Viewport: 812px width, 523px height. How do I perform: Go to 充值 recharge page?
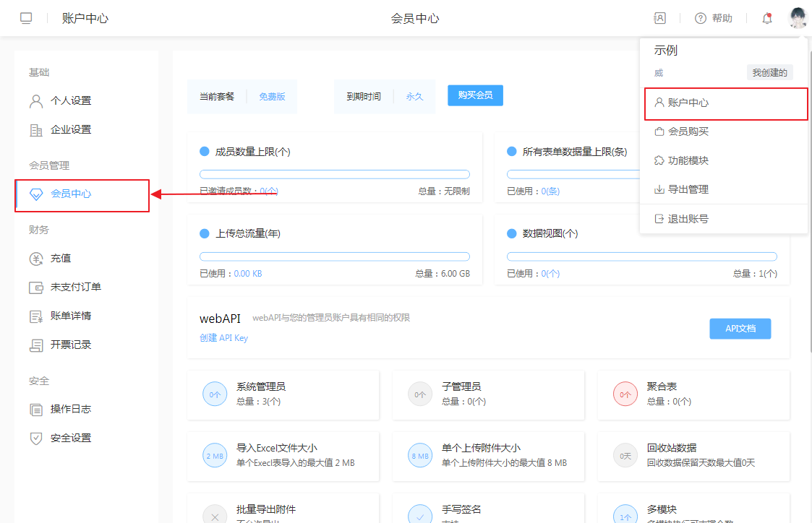(x=60, y=258)
